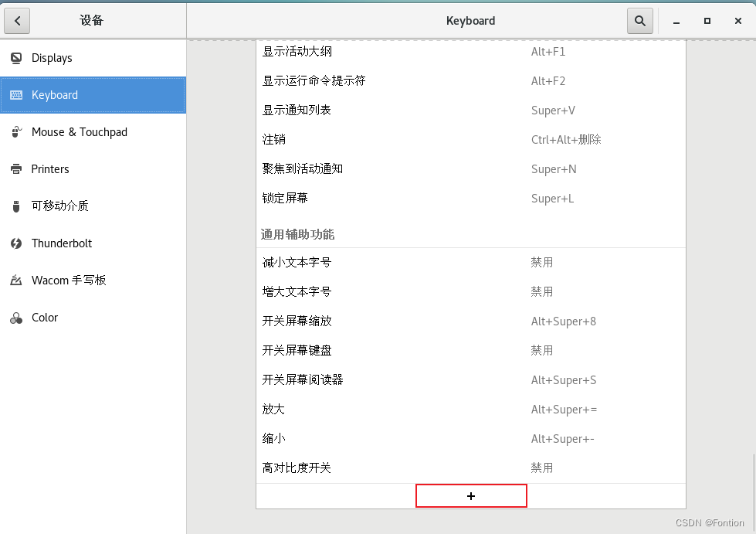Click the Mouse & Touchpad icon

16,132
